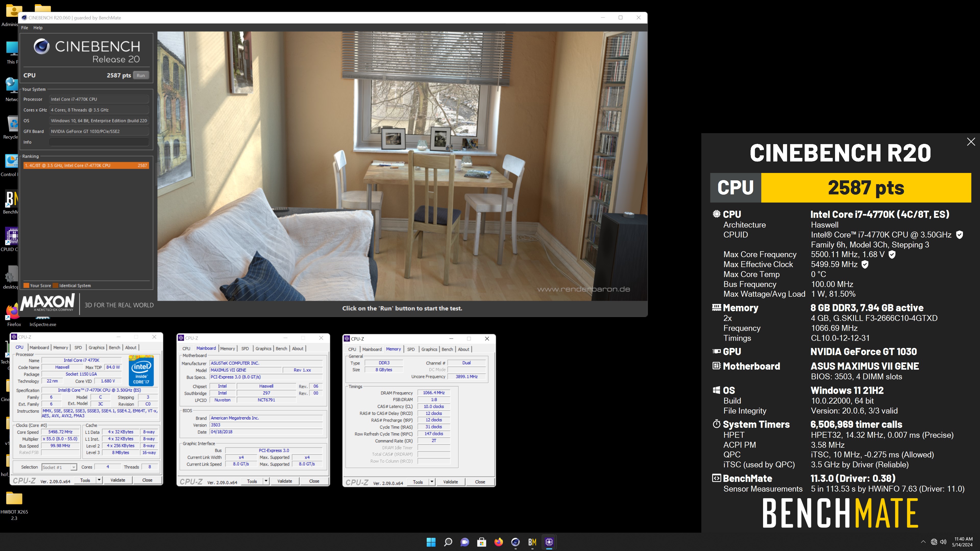This screenshot has width=980, height=551.
Task: Open the Chat icon on taskbar
Action: tap(464, 542)
